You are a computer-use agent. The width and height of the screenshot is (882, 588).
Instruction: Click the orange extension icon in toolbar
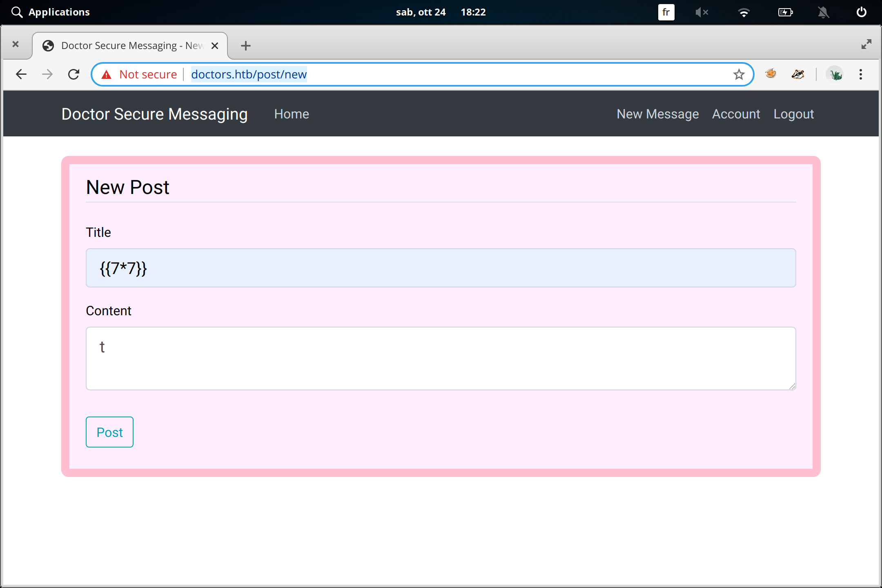(771, 74)
